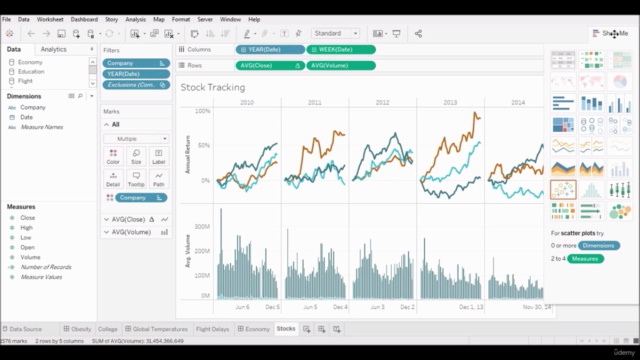Switch to the Analytics pane tab

pos(53,49)
